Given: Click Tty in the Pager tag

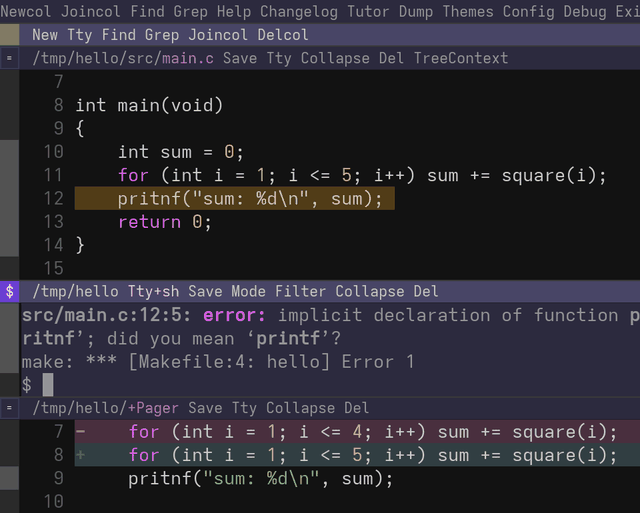Looking at the screenshot, I should (x=244, y=408).
